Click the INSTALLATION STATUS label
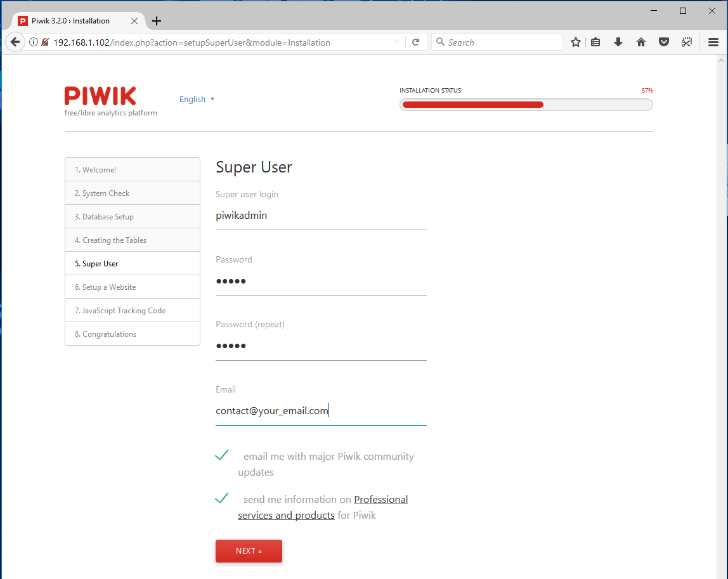 point(431,91)
